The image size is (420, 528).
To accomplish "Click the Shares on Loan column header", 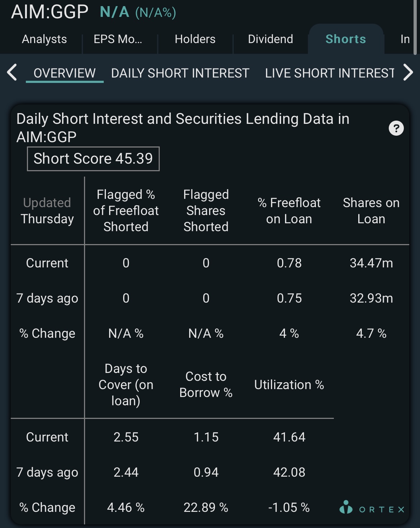I will [x=371, y=211].
